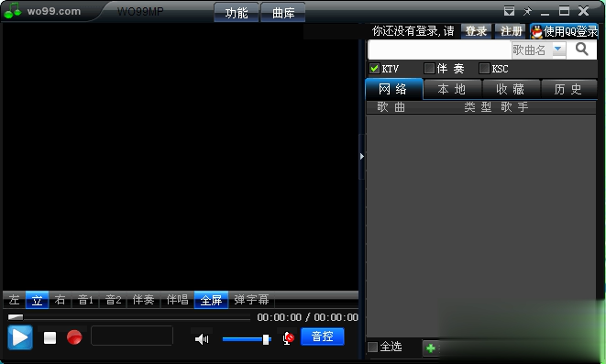Toggle the microphone mute icon
606x364 pixels.
pos(288,338)
